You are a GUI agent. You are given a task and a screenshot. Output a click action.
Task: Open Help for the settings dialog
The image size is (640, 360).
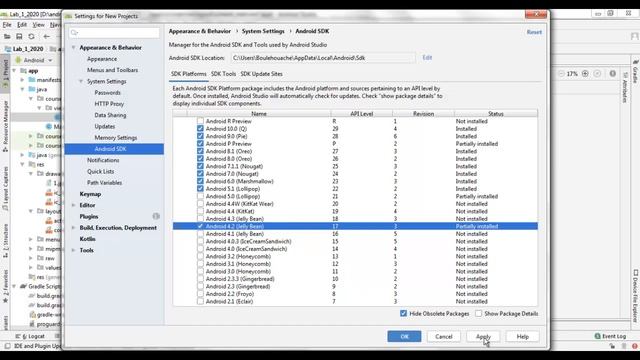click(x=522, y=336)
